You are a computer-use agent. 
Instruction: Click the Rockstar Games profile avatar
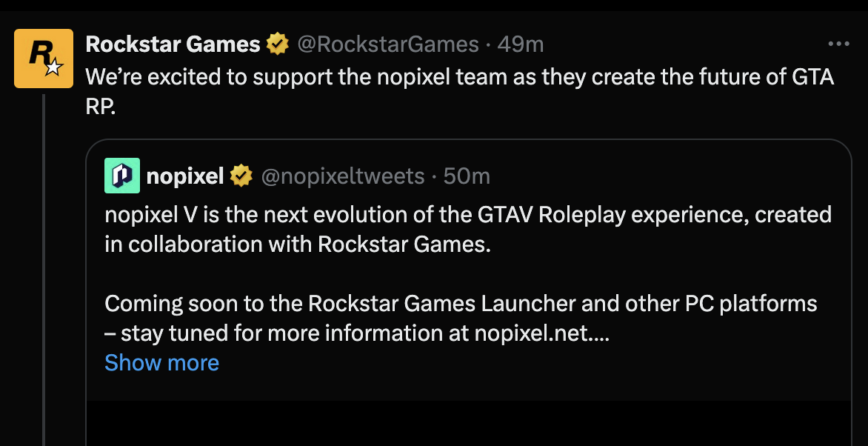click(44, 59)
